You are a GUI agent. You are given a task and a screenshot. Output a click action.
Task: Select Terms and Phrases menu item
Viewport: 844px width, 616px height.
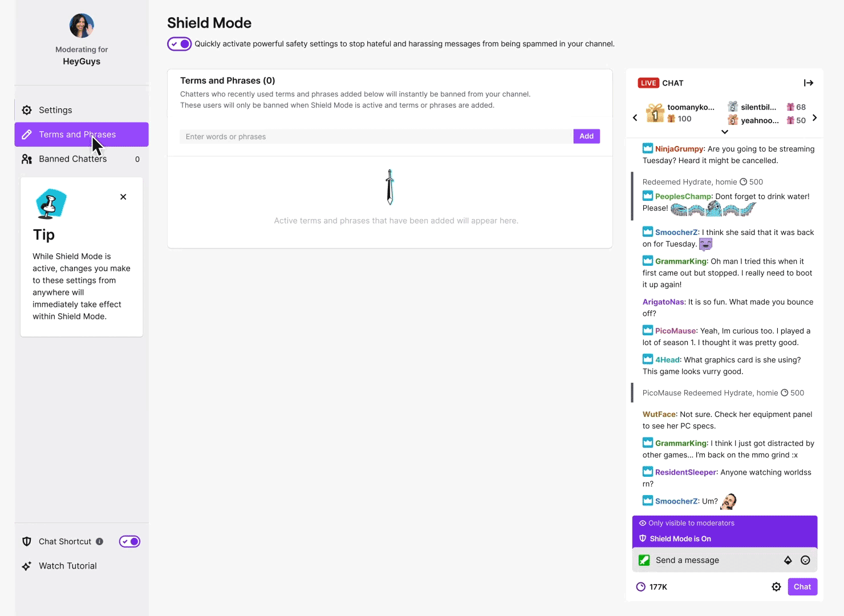[x=78, y=135]
